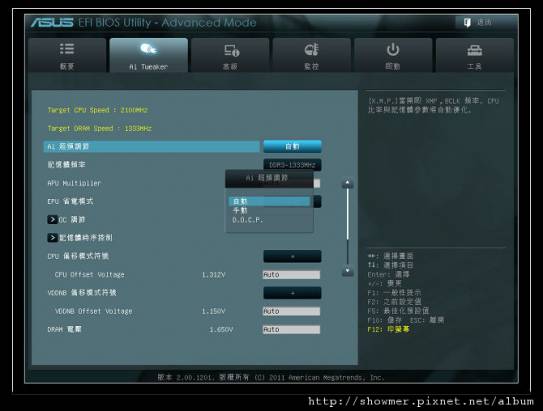Click the scroll up arrow icon
Image resolution: width=543 pixels, height=411 pixels.
[x=348, y=184]
